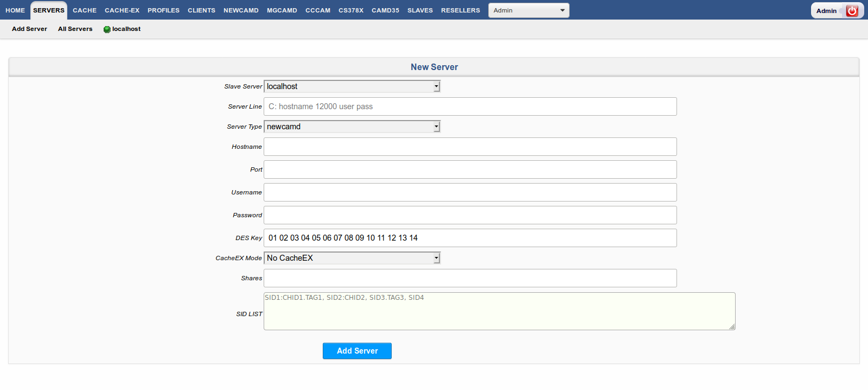868x390 pixels.
Task: Open the Server Type dropdown
Action: 352,127
